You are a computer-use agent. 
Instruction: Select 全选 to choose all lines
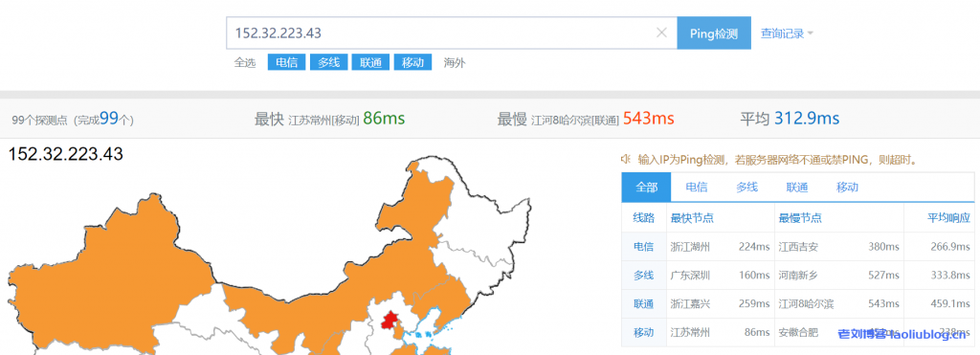coord(245,62)
